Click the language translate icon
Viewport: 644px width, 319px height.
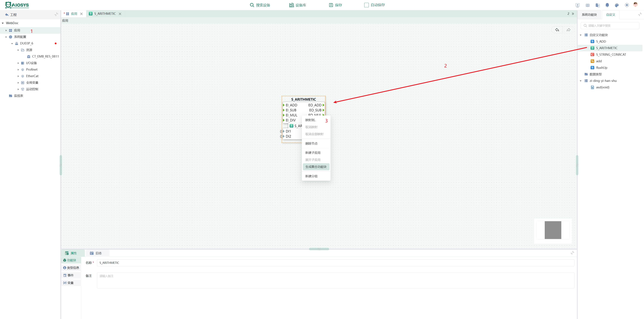[x=598, y=5]
